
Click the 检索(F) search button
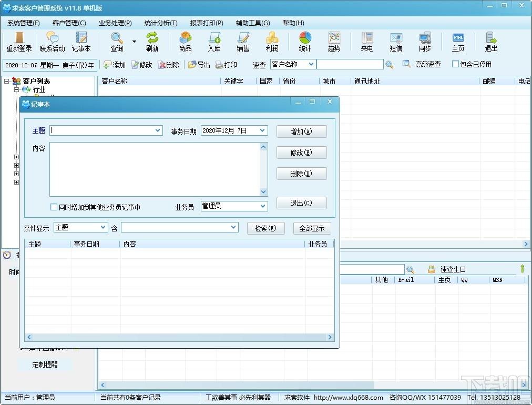[265, 228]
